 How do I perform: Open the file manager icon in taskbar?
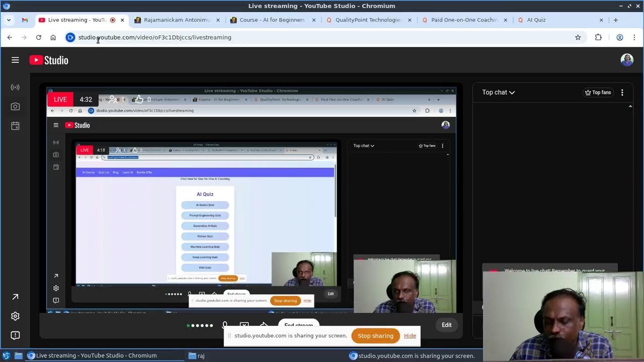click(19, 355)
